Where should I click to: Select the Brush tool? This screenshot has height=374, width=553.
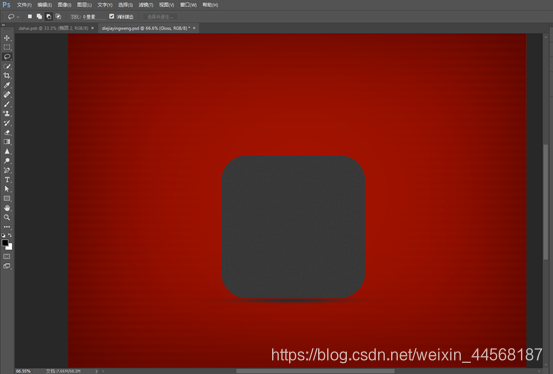pyautogui.click(x=7, y=104)
